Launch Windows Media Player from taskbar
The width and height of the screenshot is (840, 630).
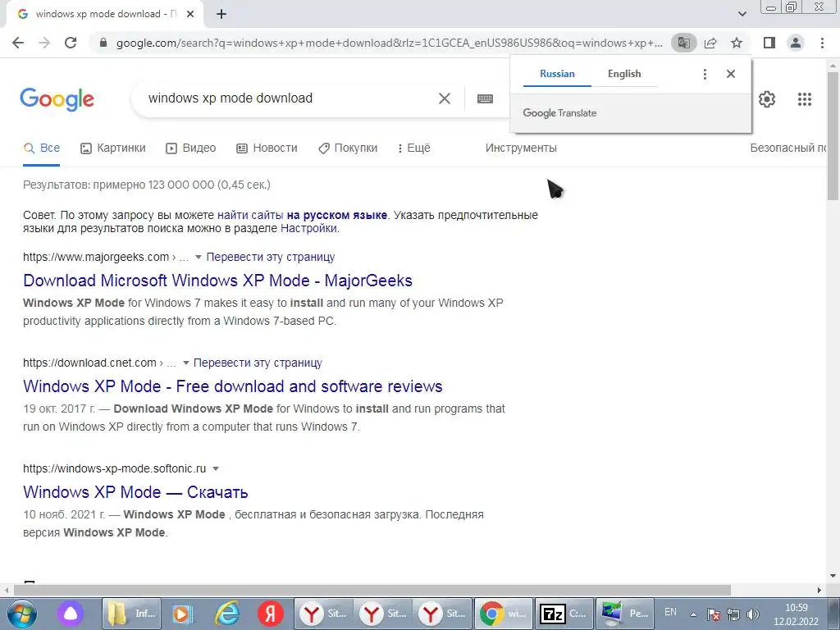coord(182,614)
